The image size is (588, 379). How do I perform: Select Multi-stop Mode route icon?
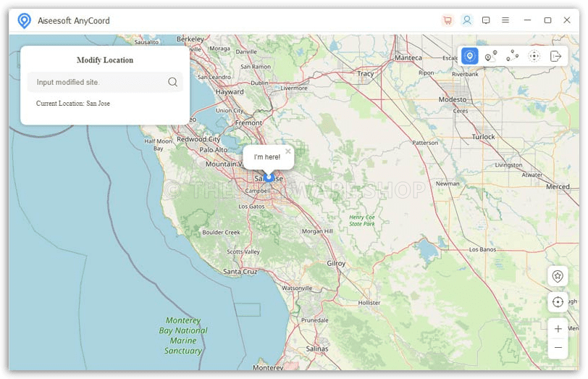coord(512,57)
